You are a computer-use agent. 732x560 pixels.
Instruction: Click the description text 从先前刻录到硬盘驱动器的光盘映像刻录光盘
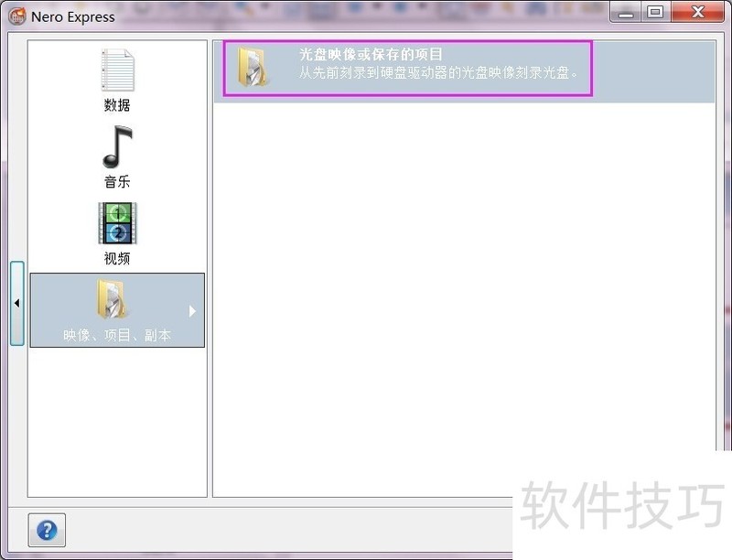point(439,73)
